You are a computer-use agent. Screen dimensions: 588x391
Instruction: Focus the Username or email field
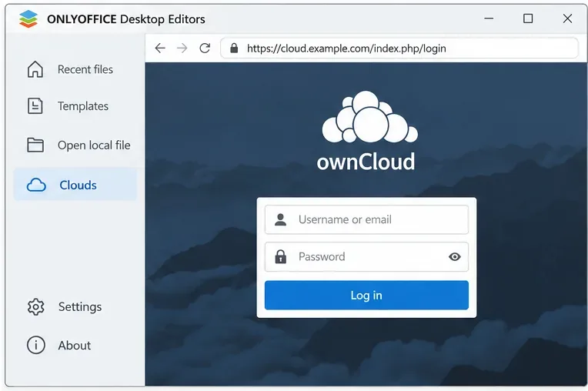(x=366, y=219)
